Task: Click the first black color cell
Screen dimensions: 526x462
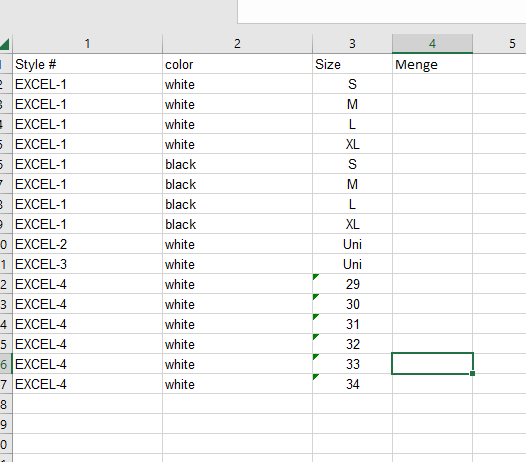Action: (237, 164)
